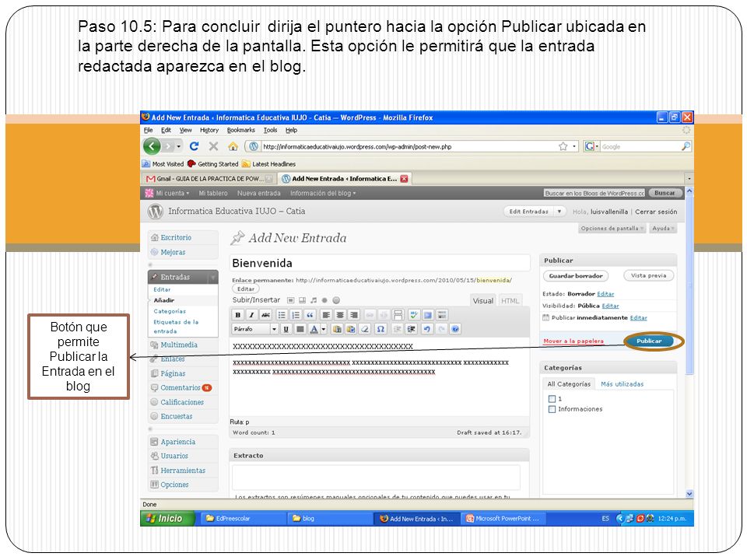Edit the Visibilidad setting link

(610, 306)
